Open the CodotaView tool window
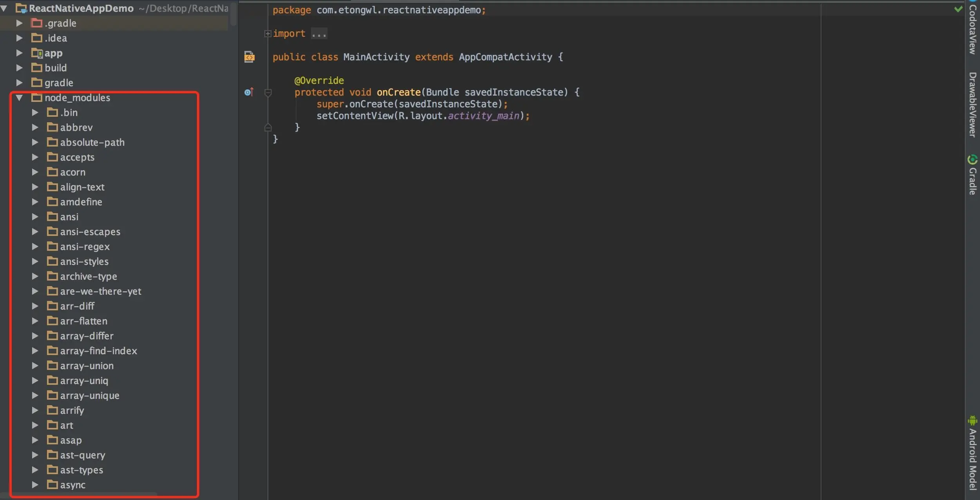This screenshot has width=980, height=500. click(973, 29)
